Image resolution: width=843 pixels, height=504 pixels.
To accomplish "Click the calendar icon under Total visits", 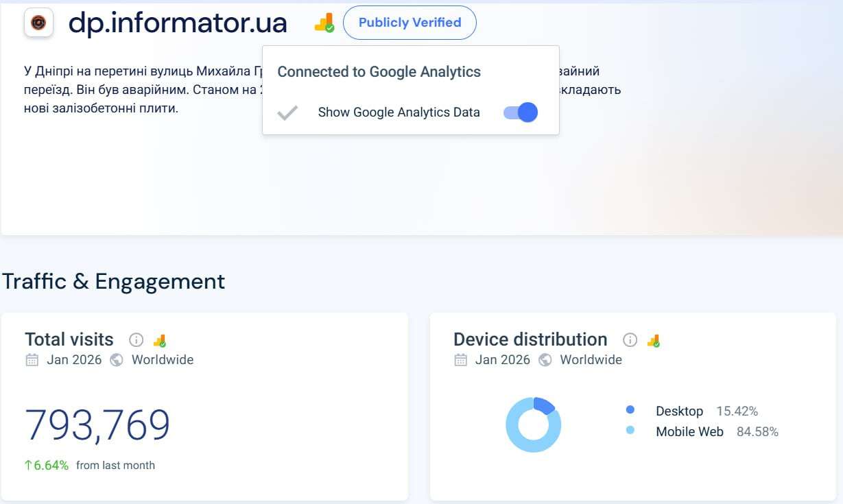I will click(32, 360).
